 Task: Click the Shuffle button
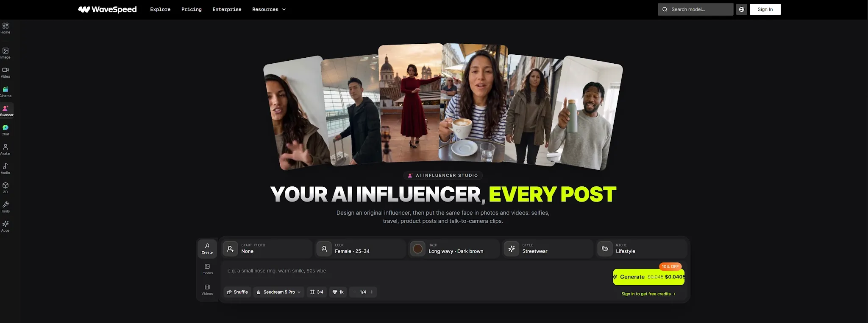click(237, 292)
